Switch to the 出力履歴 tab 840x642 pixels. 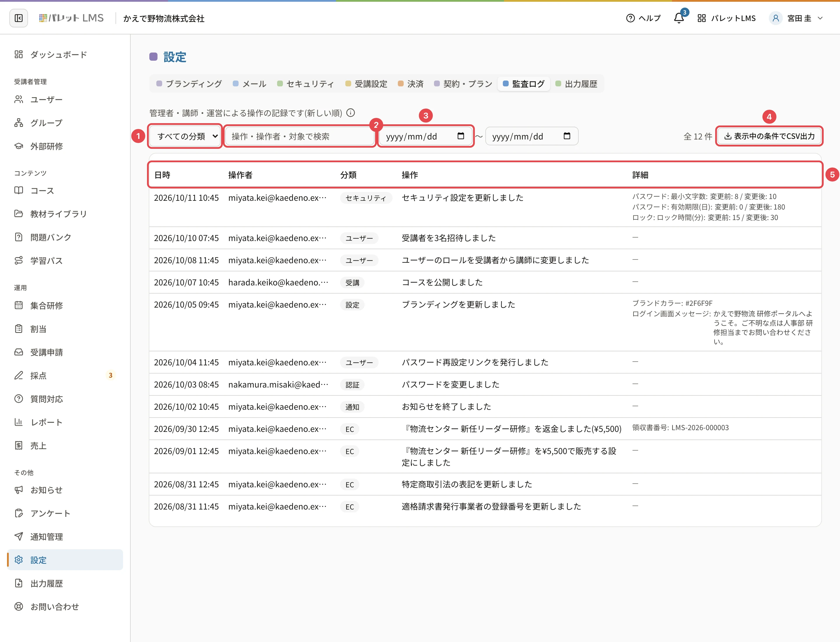click(x=576, y=84)
